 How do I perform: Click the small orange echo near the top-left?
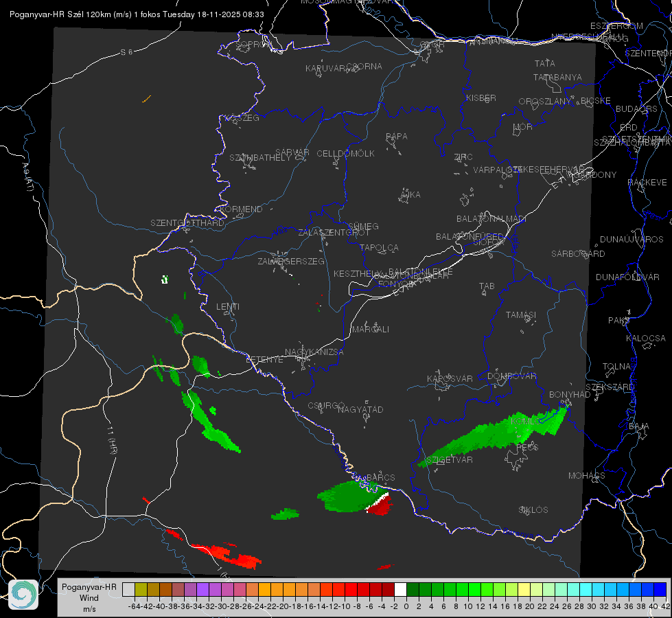tap(147, 99)
